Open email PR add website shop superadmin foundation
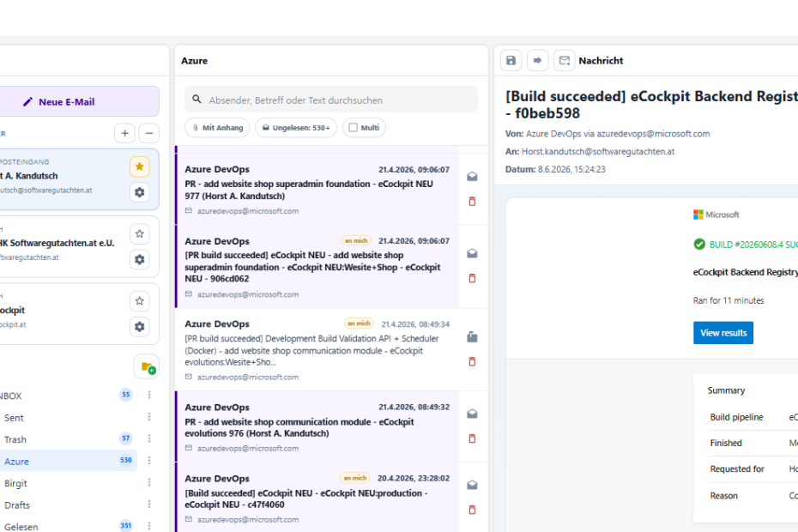The width and height of the screenshot is (798, 532). click(317, 190)
